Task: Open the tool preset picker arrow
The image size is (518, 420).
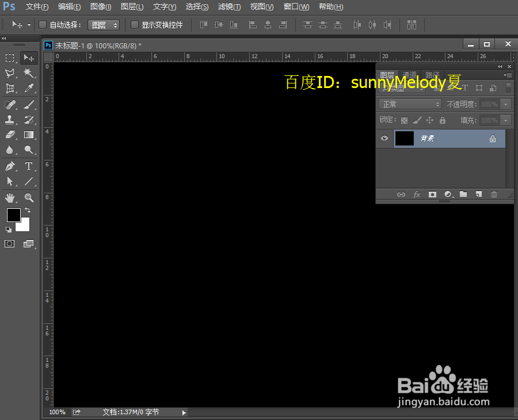Action: click(29, 25)
